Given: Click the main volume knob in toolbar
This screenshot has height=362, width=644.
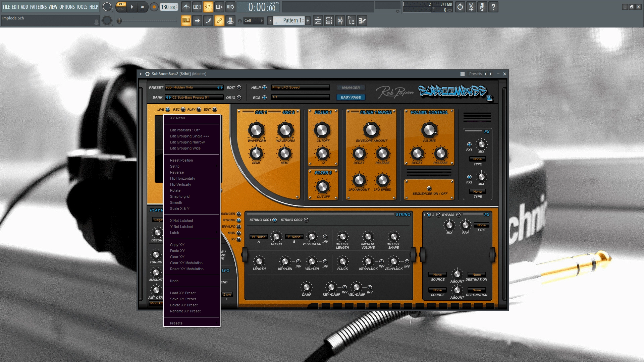Looking at the screenshot, I should pos(107,7).
